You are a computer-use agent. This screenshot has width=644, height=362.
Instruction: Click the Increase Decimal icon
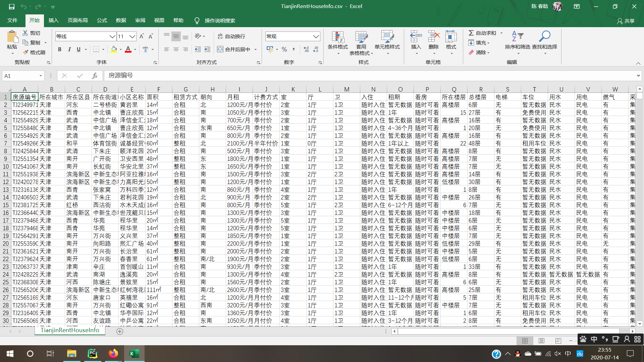tap(306, 49)
